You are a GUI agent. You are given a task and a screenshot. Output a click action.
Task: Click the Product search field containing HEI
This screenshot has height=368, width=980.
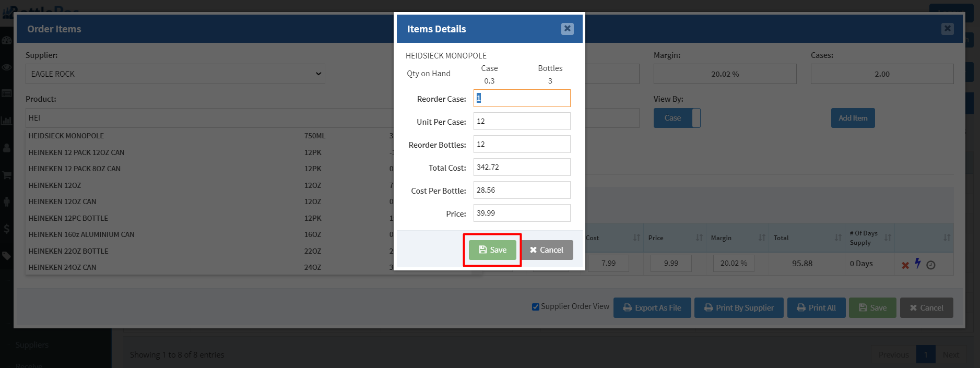point(209,118)
